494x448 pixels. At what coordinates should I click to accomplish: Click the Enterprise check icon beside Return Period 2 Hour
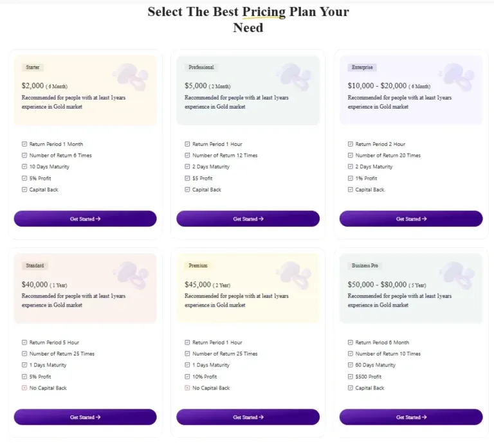pyautogui.click(x=351, y=145)
